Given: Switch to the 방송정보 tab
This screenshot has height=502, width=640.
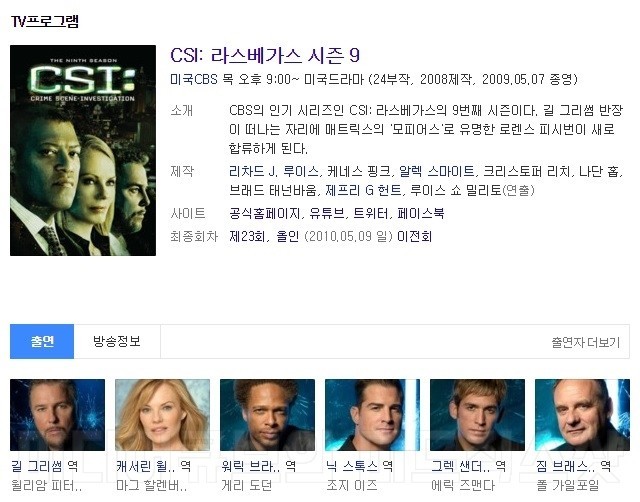Looking at the screenshot, I should 117,342.
